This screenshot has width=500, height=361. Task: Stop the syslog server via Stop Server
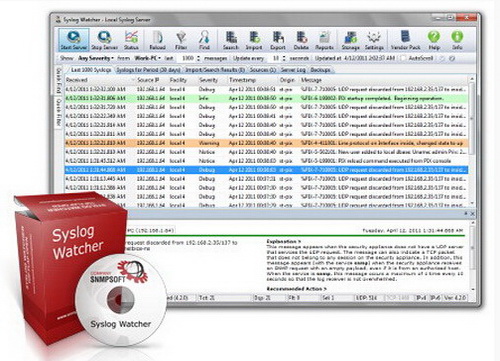click(105, 40)
